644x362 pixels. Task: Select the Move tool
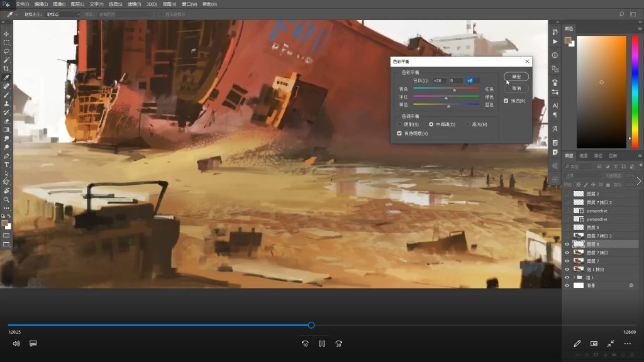6,34
